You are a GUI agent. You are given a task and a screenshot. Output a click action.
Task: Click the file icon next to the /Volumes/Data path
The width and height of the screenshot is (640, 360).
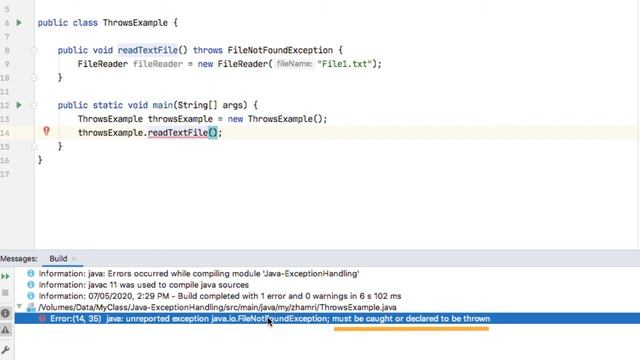(x=31, y=307)
